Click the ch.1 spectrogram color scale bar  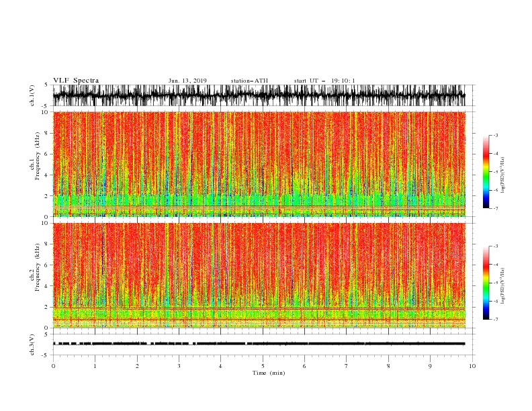point(486,171)
